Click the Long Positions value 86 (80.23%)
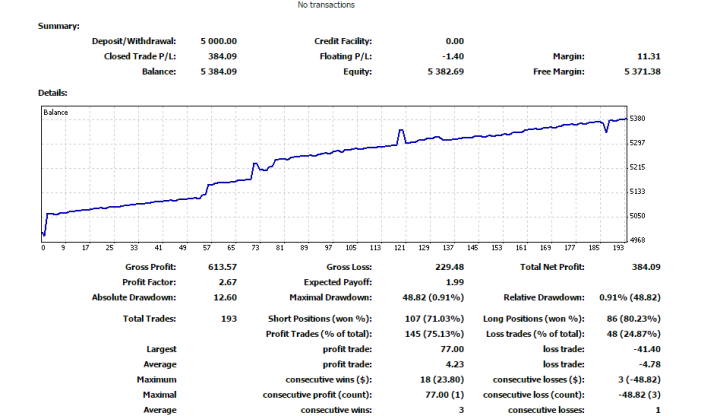 click(x=634, y=319)
